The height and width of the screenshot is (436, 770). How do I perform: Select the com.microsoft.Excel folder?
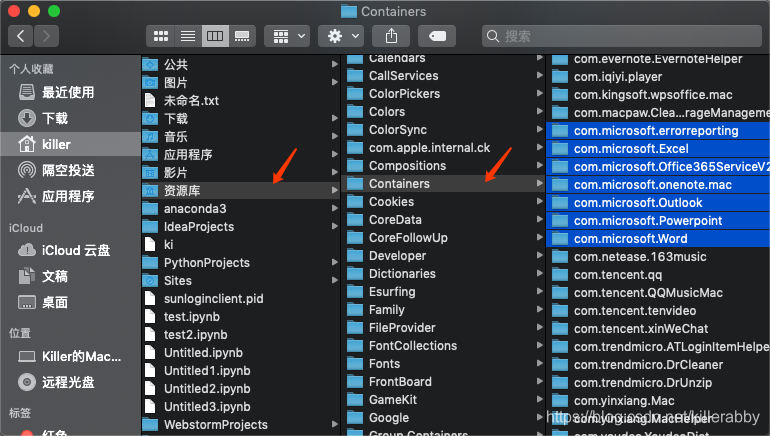coord(658,149)
